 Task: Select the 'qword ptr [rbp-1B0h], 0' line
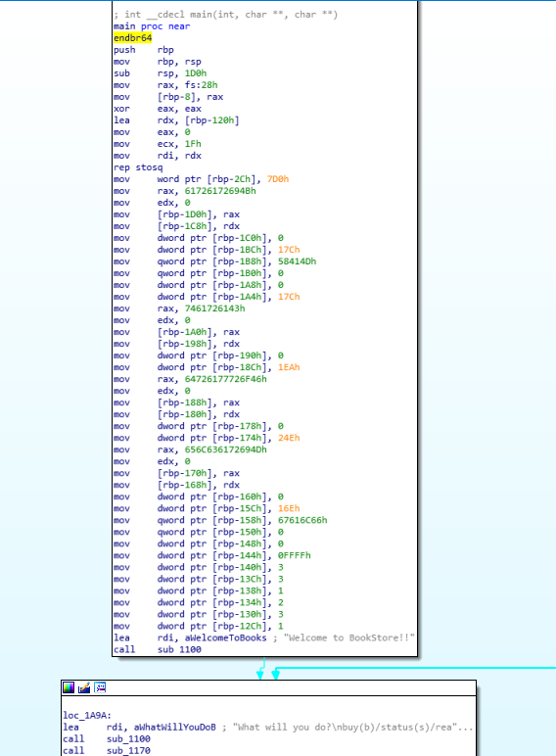199,273
